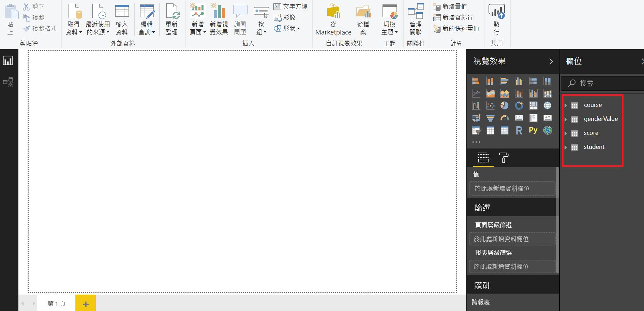644x311 pixels.
Task: Open the 形狀 dropdown
Action: (x=287, y=29)
